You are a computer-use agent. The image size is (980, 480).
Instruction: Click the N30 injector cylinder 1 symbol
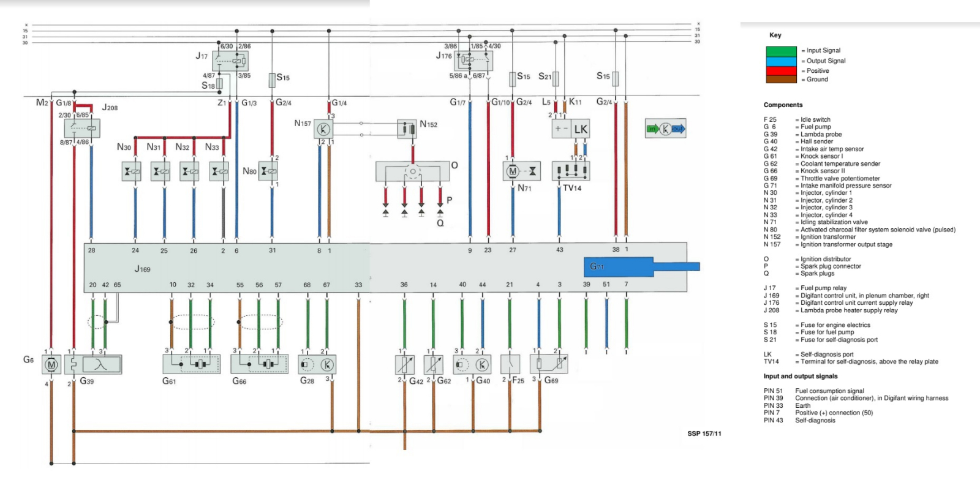(132, 171)
